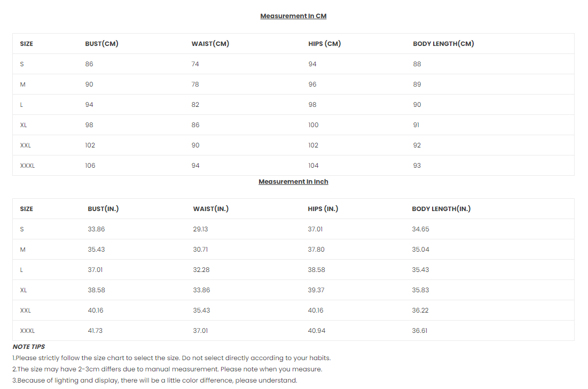Click waist value 82 in L row
This screenshot has height=389, width=588.
point(195,105)
